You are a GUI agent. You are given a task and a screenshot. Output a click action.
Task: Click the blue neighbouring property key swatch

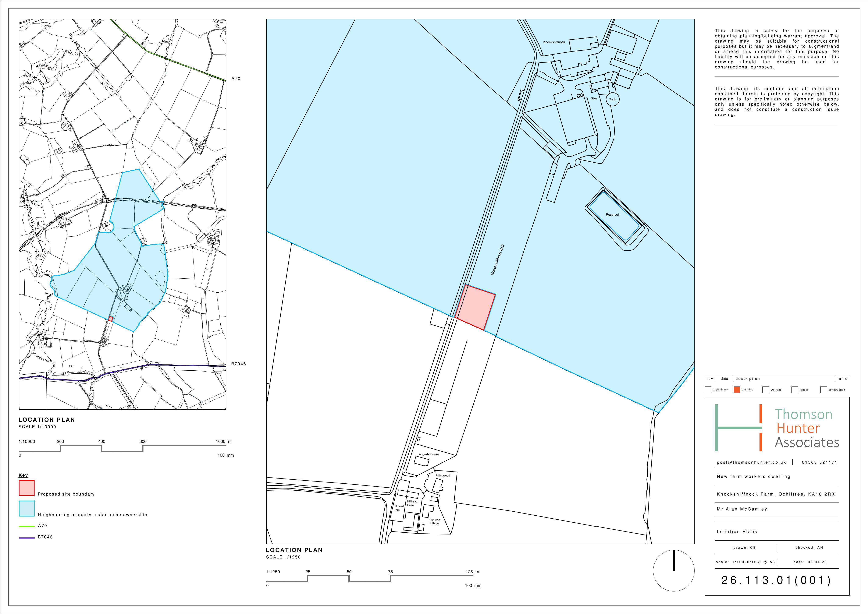pos(26,508)
